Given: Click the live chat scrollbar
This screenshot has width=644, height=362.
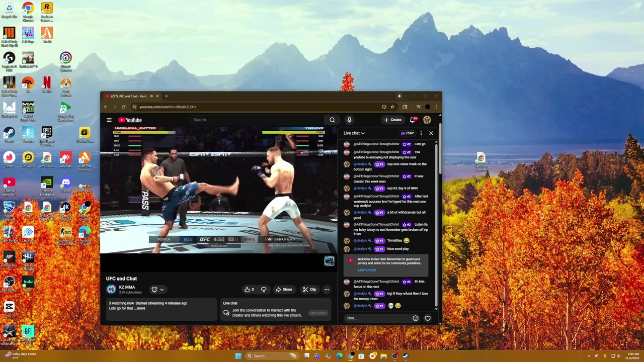Looking at the screenshot, I should point(436,225).
